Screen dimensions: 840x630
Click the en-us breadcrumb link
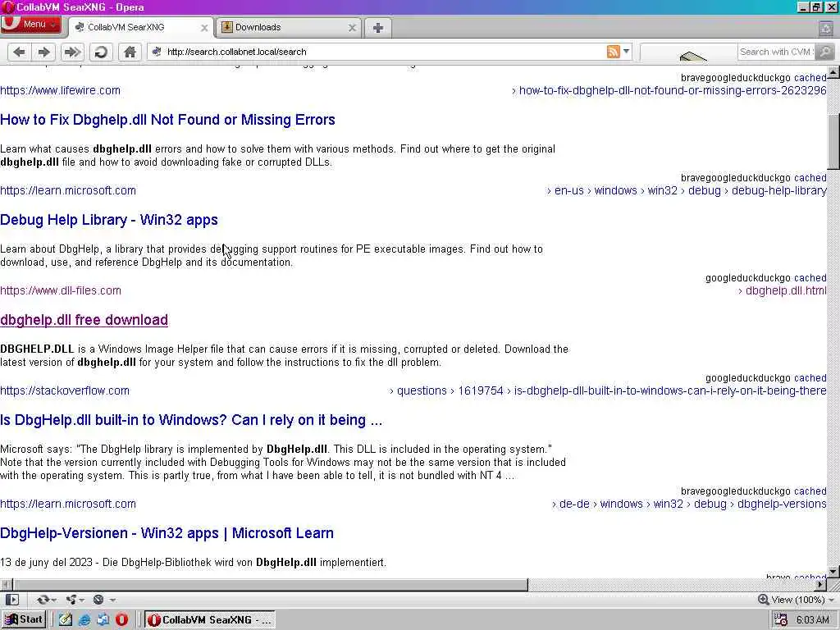point(569,190)
